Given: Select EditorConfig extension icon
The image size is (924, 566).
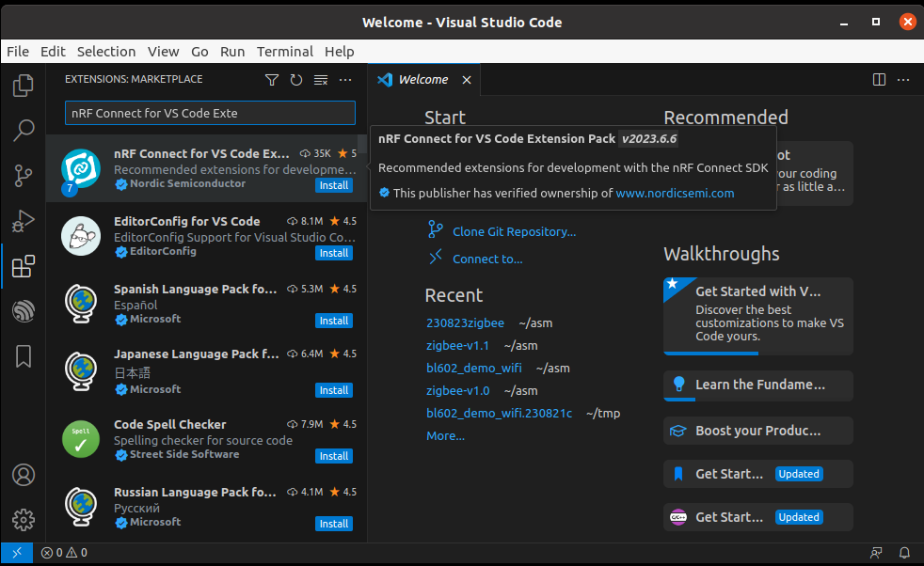Looking at the screenshot, I should pyautogui.click(x=81, y=236).
